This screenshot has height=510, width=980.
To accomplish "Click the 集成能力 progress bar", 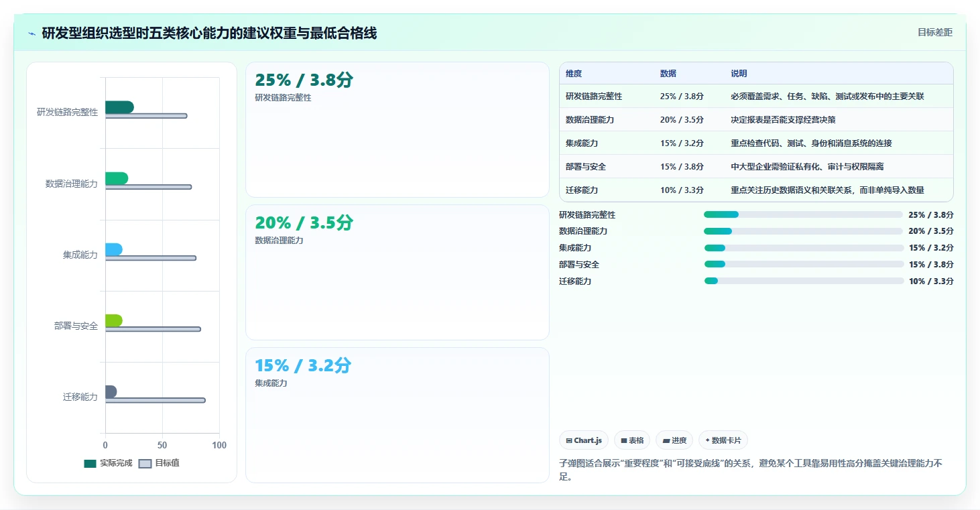I will (803, 248).
